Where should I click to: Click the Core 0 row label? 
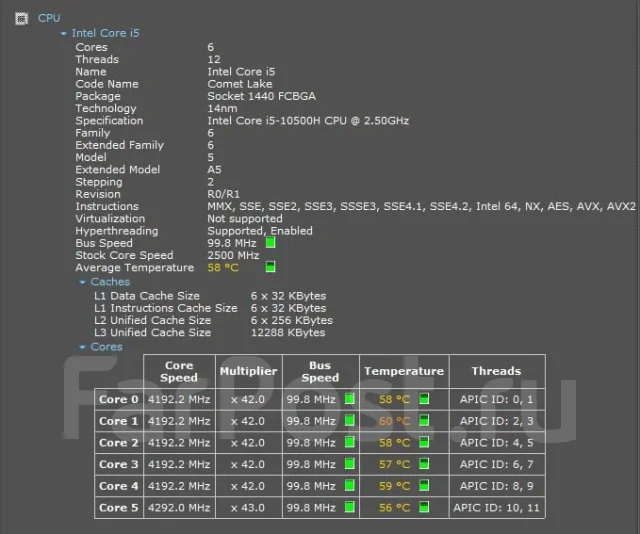pos(119,399)
